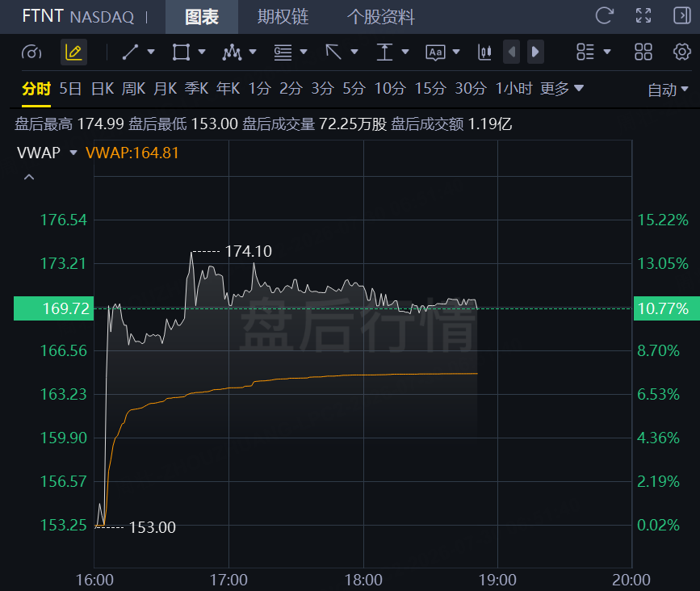Click the 153.00 low price marker

pyautogui.click(x=153, y=527)
